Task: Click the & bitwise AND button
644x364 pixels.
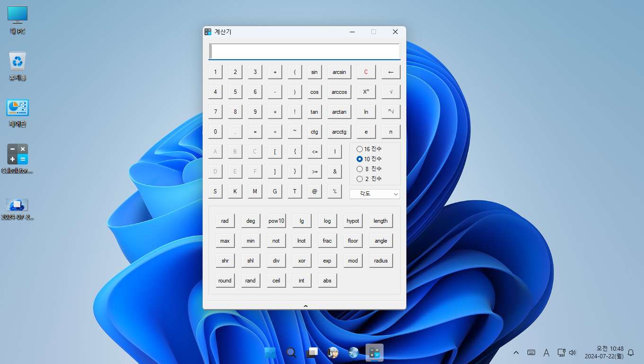Action: pyautogui.click(x=334, y=172)
